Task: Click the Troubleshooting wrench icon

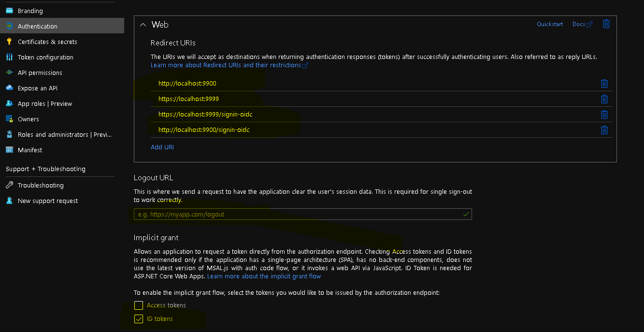Action: pyautogui.click(x=9, y=185)
